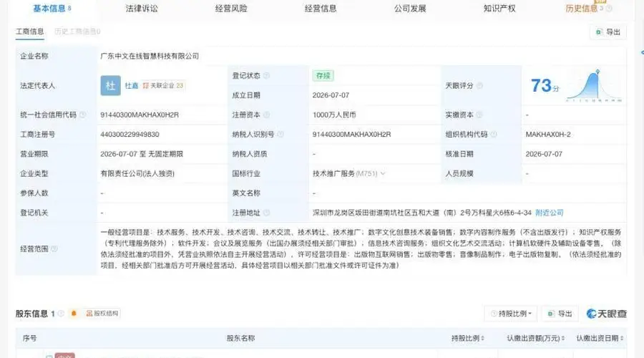Open the 知识产权 tab

pyautogui.click(x=499, y=8)
